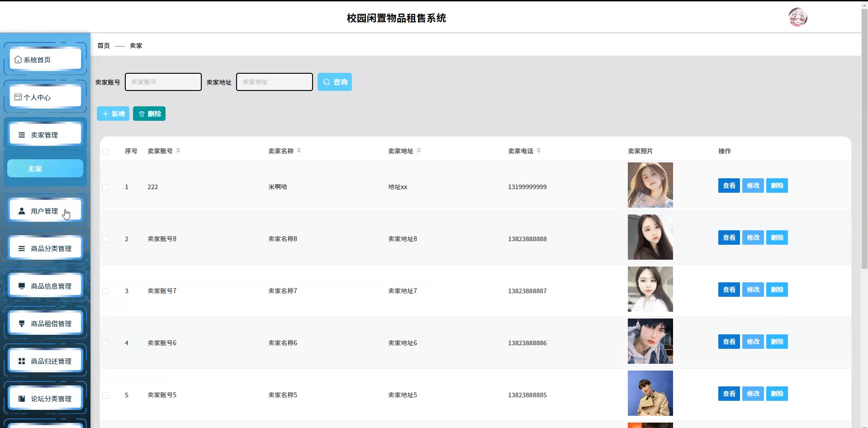Go to 首页 via the breadcrumb
Image resolution: width=868 pixels, height=428 pixels.
click(104, 45)
